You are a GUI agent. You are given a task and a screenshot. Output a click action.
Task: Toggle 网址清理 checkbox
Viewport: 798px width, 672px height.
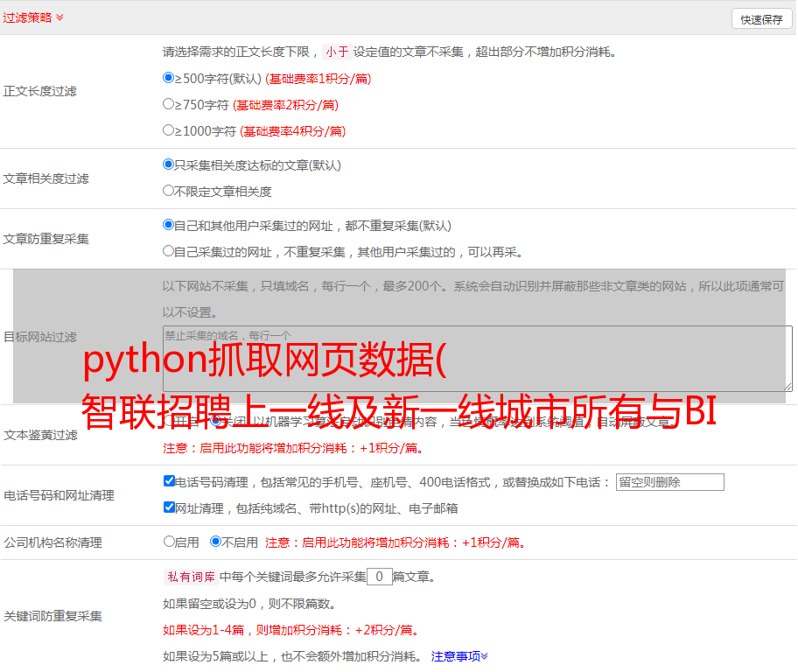pyautogui.click(x=169, y=507)
